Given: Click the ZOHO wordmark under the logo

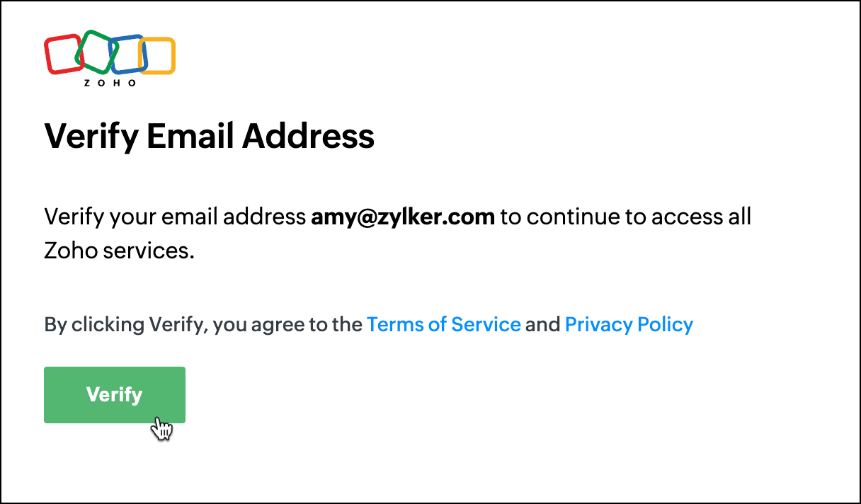Looking at the screenshot, I should pyautogui.click(x=110, y=83).
